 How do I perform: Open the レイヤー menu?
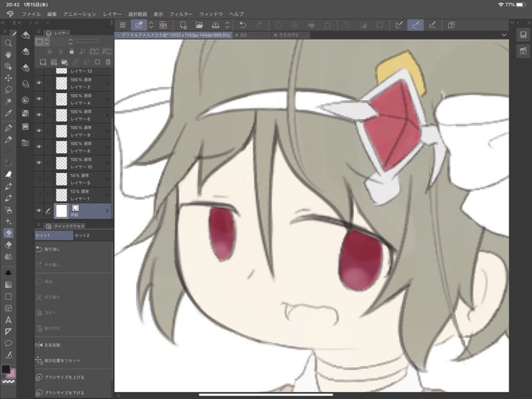112,14
